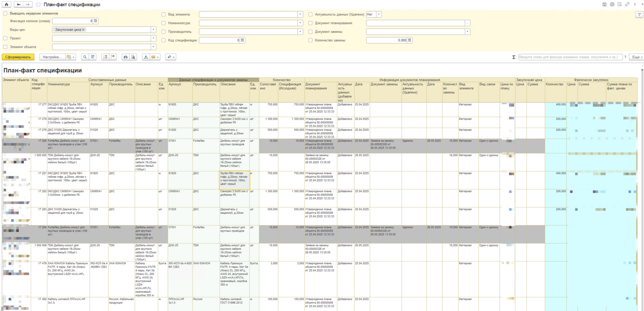This screenshot has height=311, width=644.
Task: Open help via the question mark icon
Action: 625,57
